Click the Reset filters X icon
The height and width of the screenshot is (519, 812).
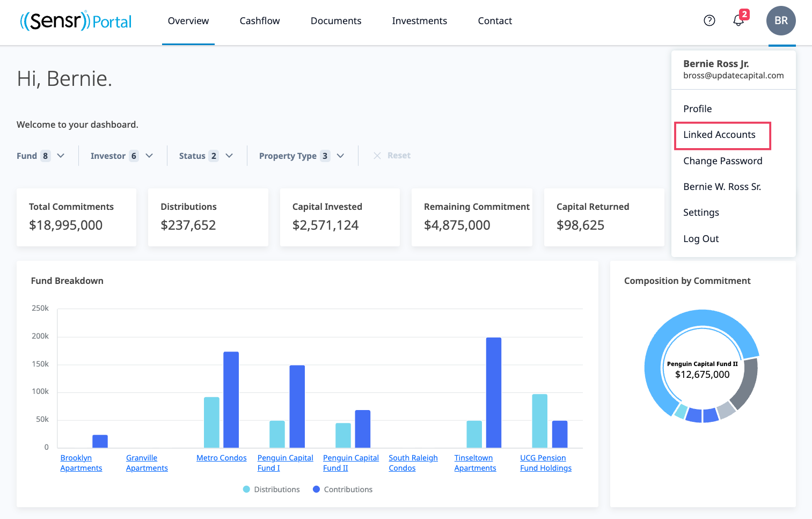pyautogui.click(x=377, y=156)
